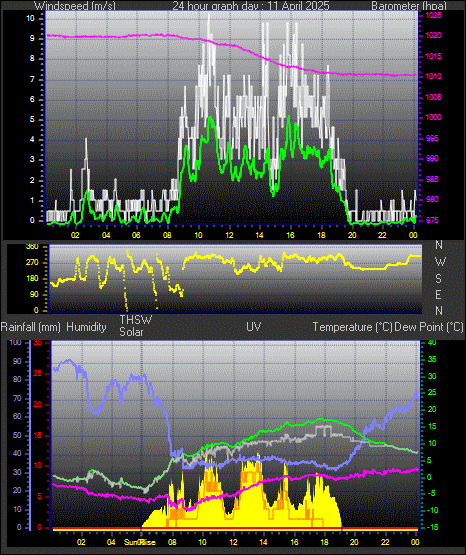Click barometer scale value 985
The width and height of the screenshot is (466, 555).
(432, 179)
